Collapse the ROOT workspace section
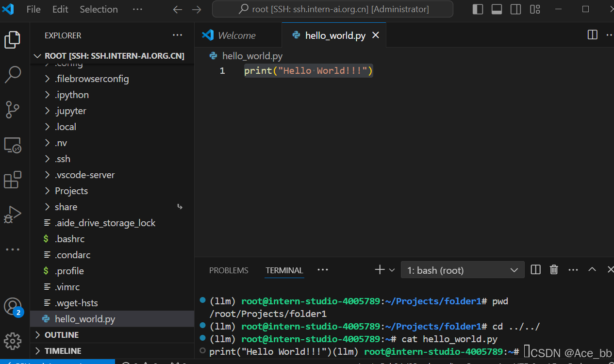Image resolution: width=614 pixels, height=364 pixels. click(112, 56)
